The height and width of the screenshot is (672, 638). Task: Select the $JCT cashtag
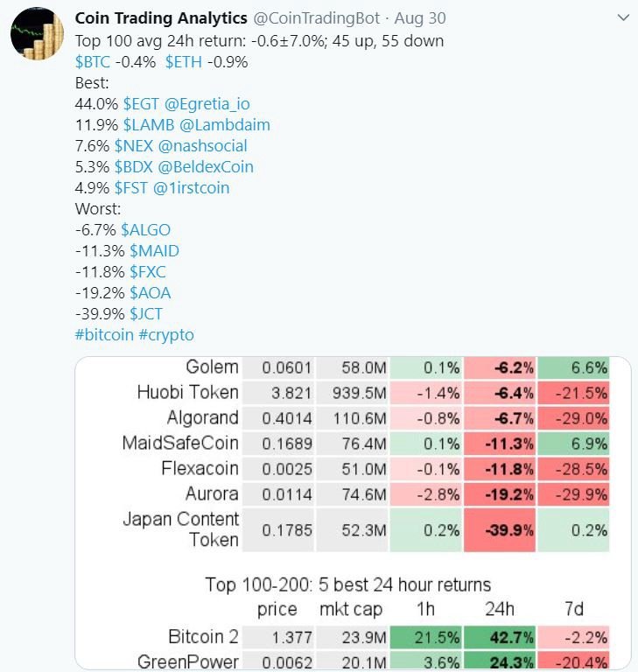(145, 313)
